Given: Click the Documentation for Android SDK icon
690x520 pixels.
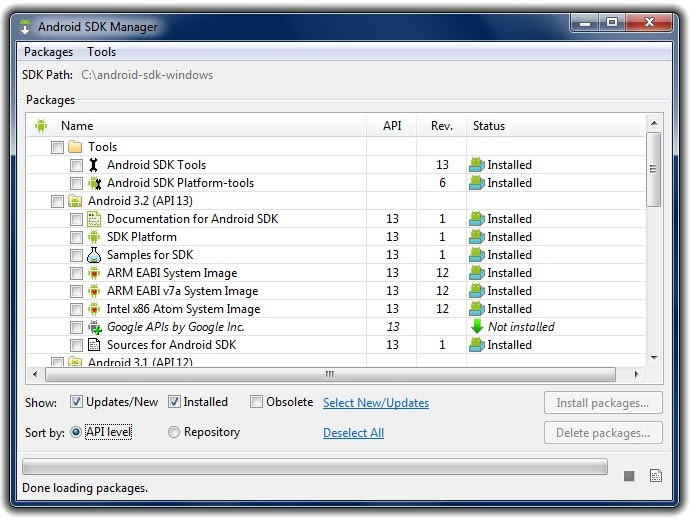Looking at the screenshot, I should (94, 219).
